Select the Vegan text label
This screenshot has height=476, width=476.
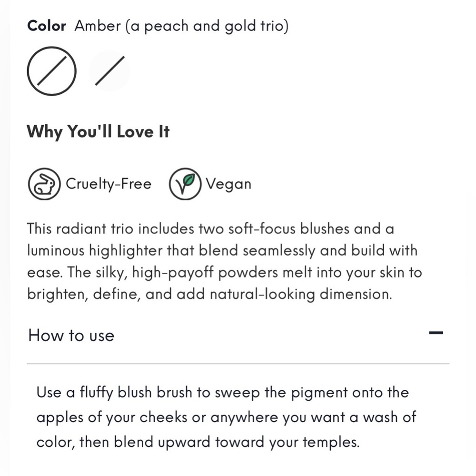pyautogui.click(x=228, y=184)
